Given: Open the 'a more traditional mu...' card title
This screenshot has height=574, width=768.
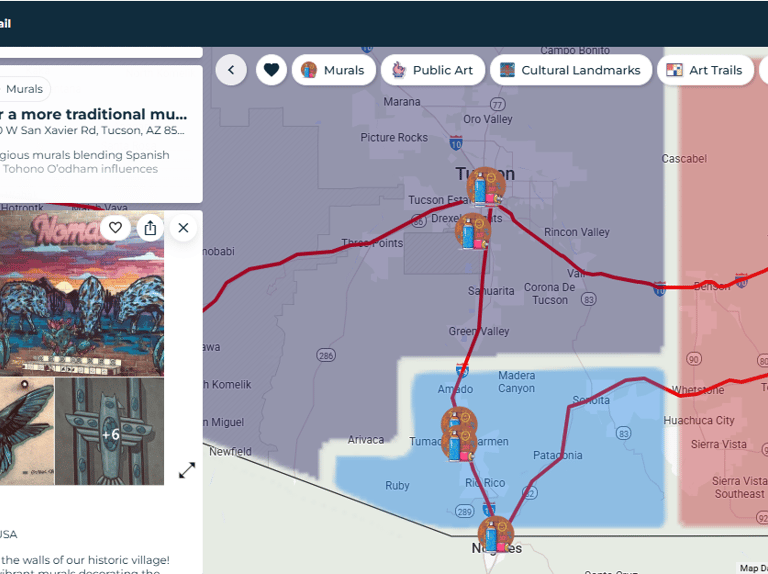Looking at the screenshot, I should pyautogui.click(x=93, y=114).
